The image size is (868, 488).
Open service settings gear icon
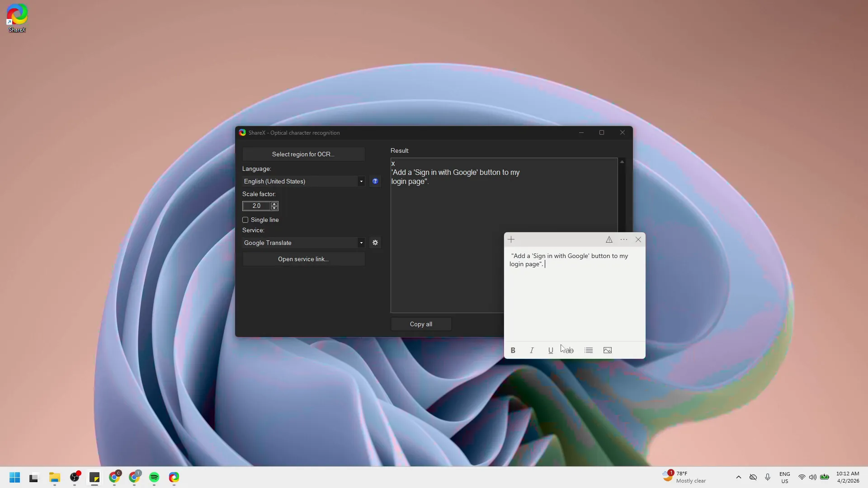(x=375, y=243)
